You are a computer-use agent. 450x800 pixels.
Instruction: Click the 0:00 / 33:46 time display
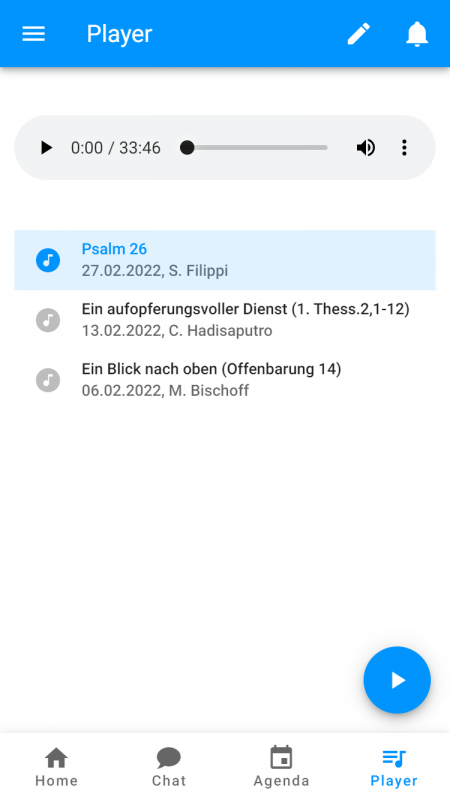pos(116,148)
